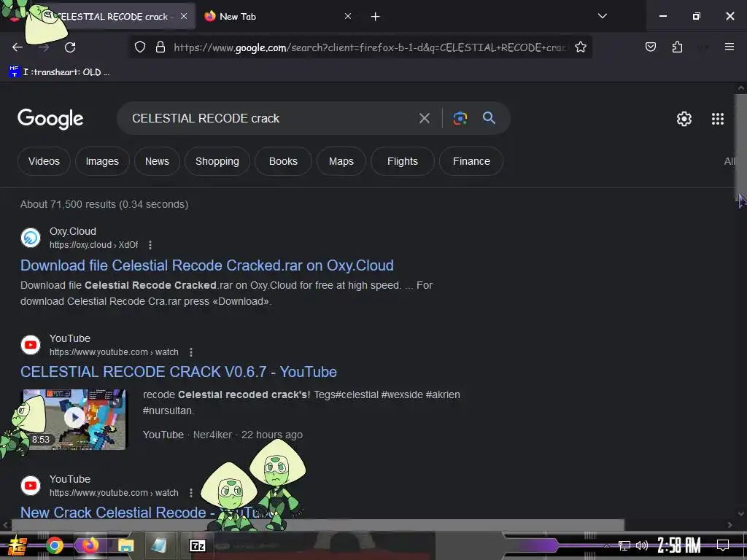Viewport: 747px width, 560px height.
Task: Open File Explorer from the taskbar
Action: coord(125,545)
